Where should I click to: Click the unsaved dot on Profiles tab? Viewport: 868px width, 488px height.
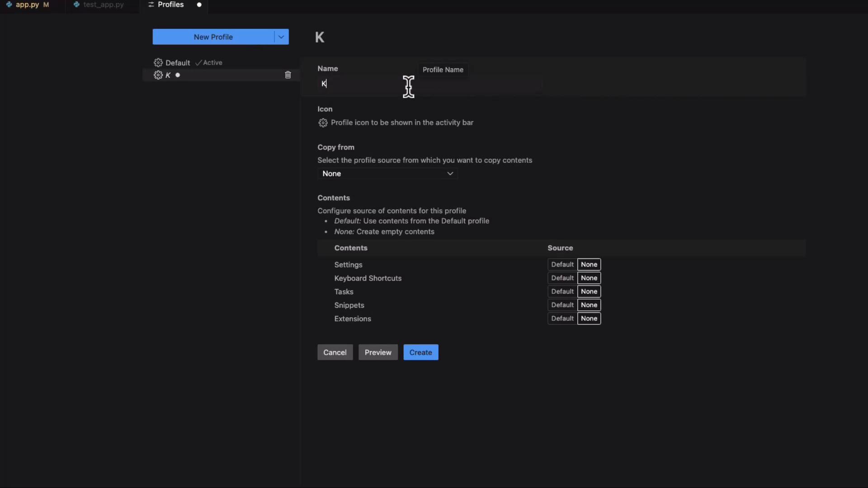point(199,5)
